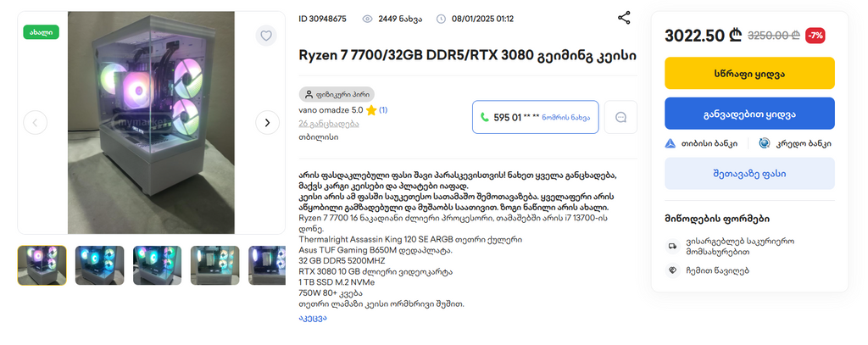Click the price 3022.50

[703, 36]
